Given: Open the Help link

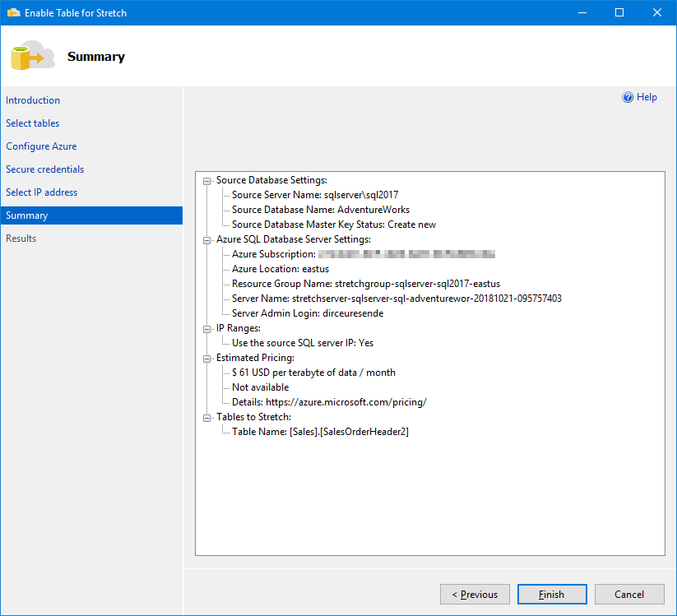Looking at the screenshot, I should point(647,97).
